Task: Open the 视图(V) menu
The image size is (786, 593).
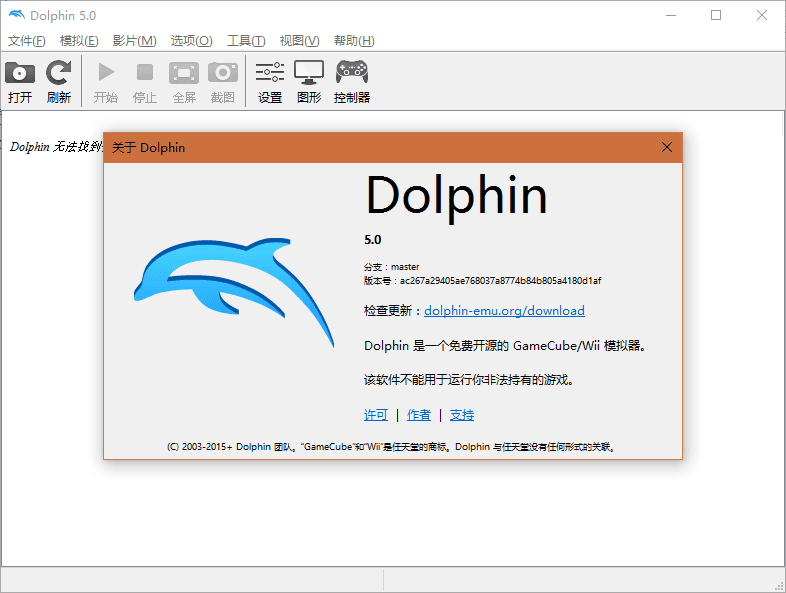Action: (299, 41)
